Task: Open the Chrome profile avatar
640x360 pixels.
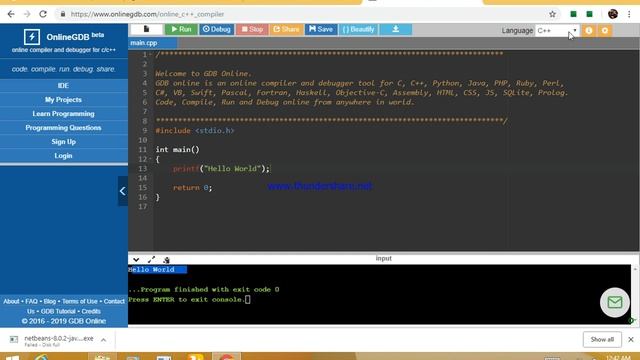Action: 613,14
